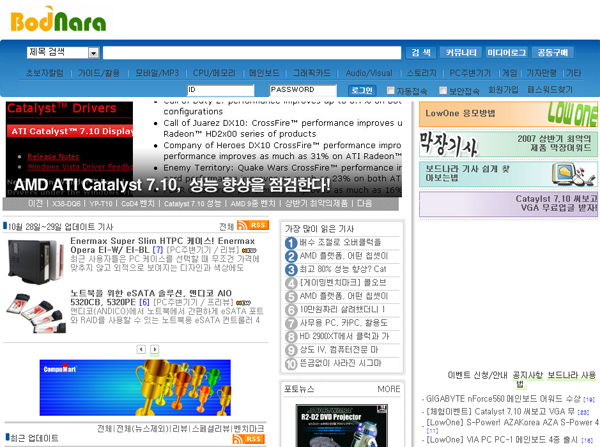Select the 게임 menu item
Viewport: 600px width, 447px height.
509,73
